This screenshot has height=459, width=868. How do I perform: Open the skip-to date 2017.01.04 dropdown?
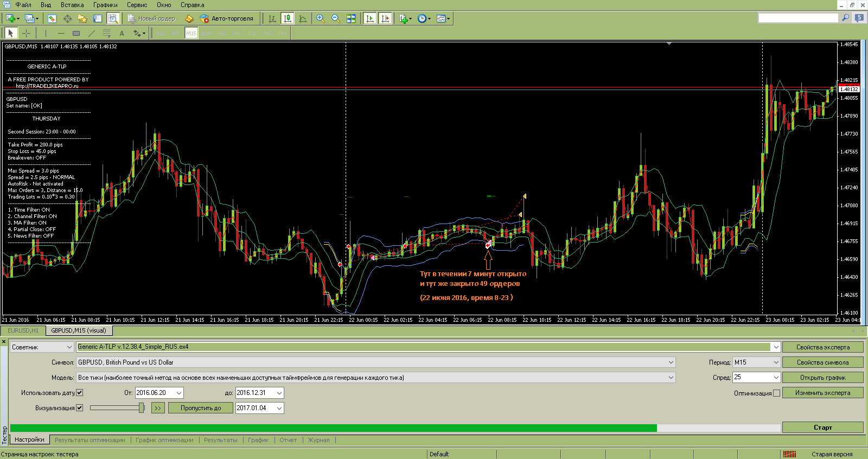tap(279, 408)
